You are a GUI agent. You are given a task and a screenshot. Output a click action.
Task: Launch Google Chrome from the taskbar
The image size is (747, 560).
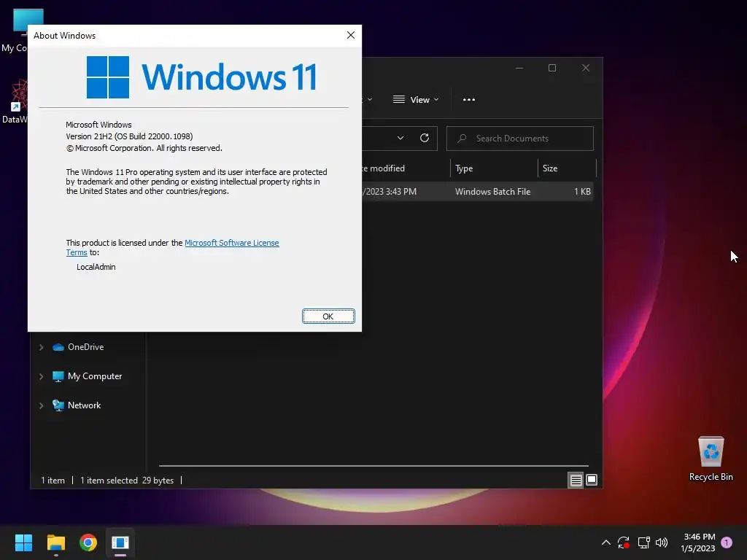(x=88, y=542)
